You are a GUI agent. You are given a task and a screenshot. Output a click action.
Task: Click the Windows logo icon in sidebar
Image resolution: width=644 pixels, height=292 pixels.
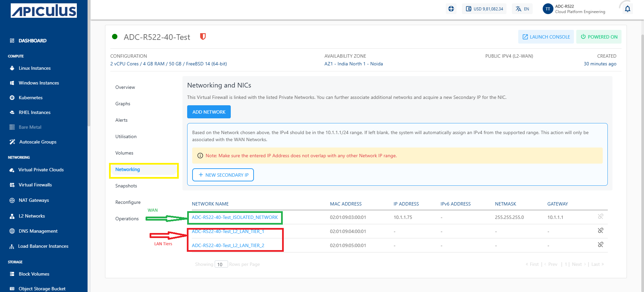[x=12, y=83]
